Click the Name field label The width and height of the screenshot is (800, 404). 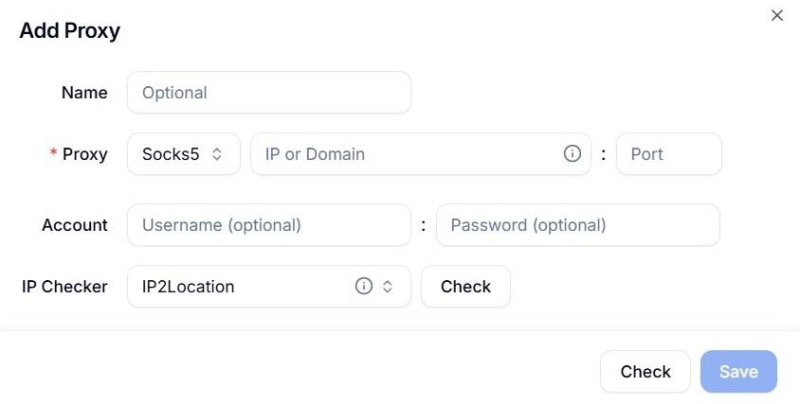(x=84, y=93)
